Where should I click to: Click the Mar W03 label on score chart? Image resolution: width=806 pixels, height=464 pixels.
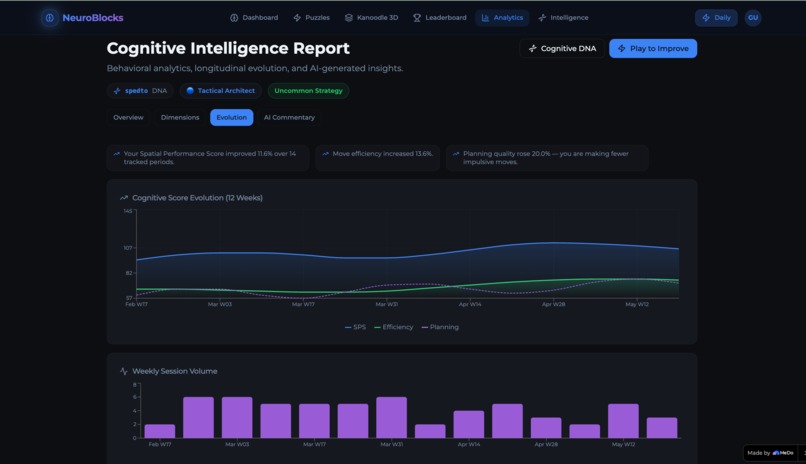219,304
